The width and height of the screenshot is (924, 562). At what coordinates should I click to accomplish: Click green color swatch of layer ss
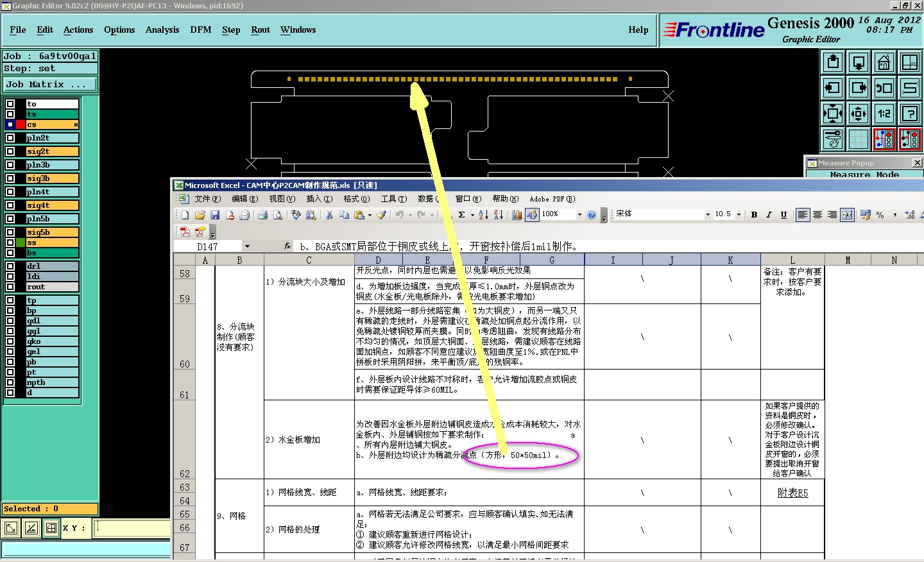(x=21, y=243)
